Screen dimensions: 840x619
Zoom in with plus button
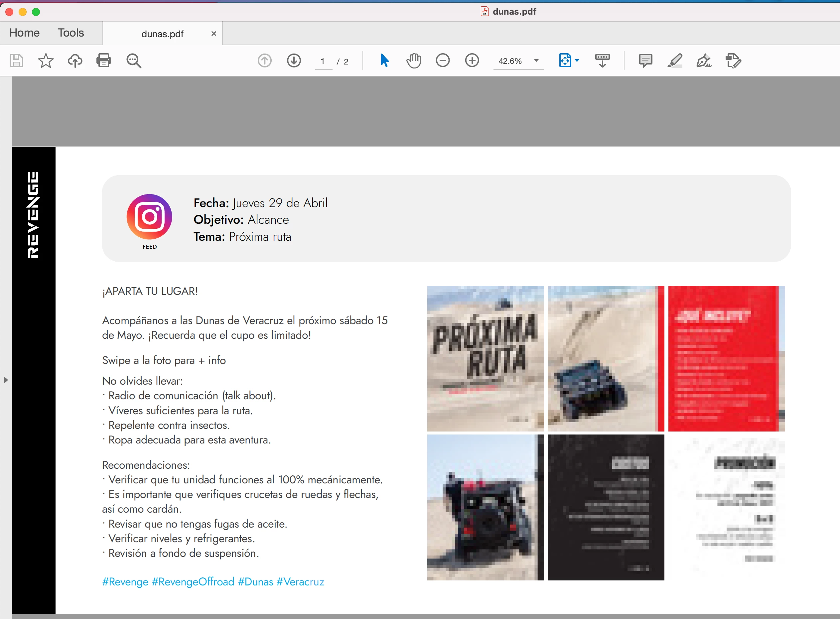tap(472, 61)
